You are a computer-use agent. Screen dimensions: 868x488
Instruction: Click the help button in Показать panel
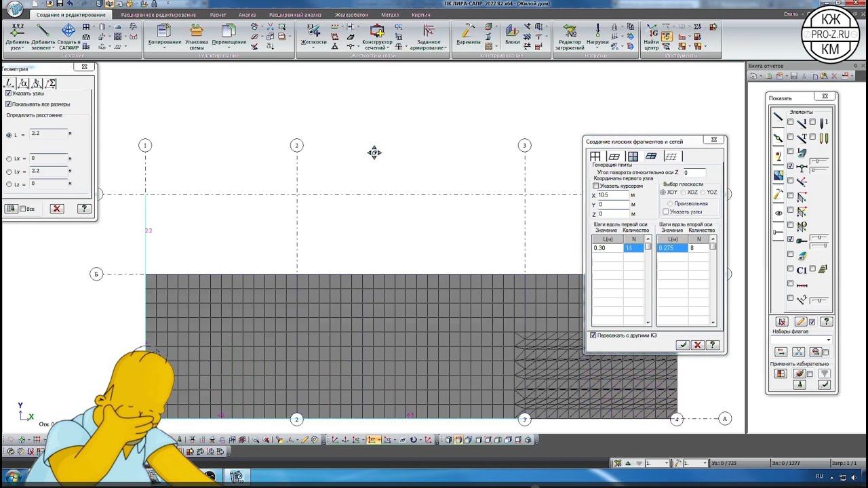pyautogui.click(x=826, y=322)
